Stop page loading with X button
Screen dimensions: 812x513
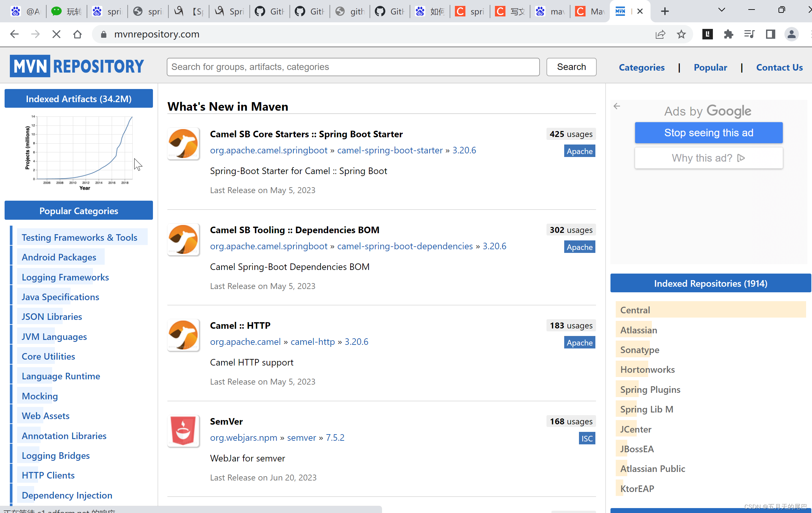(56, 34)
